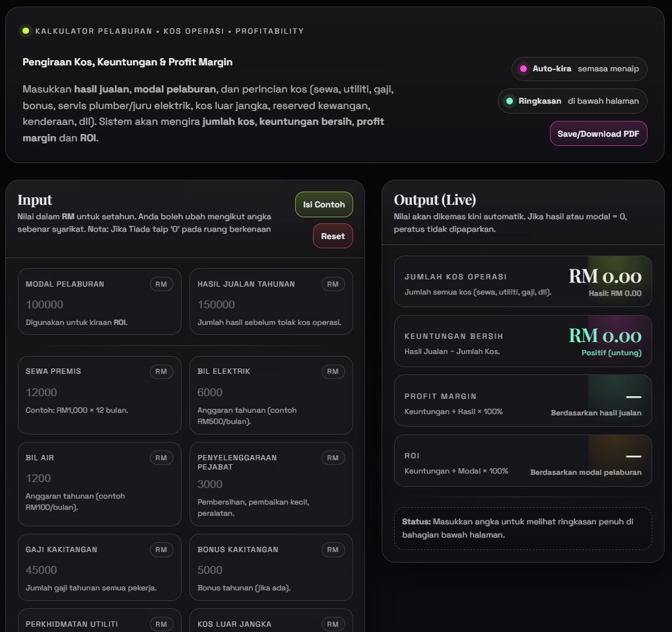Image resolution: width=672 pixels, height=632 pixels.
Task: Click the 'Hasil: RM 0.00' text
Action: click(615, 293)
